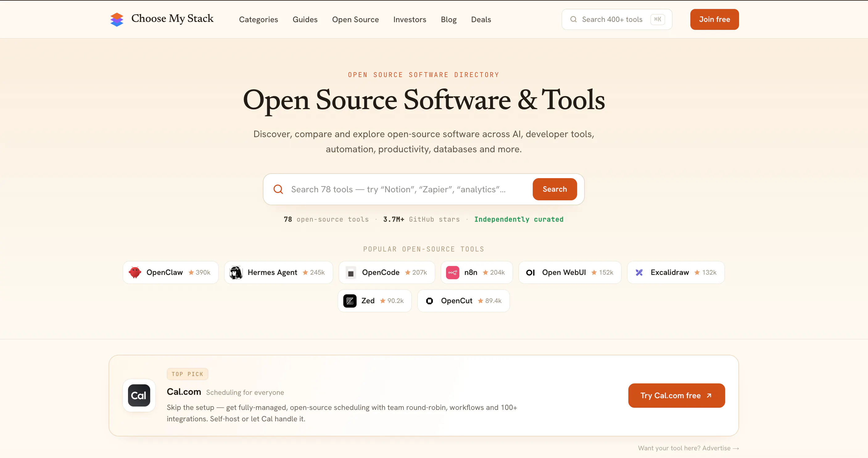Click the orange Search button
868x458 pixels.
pyautogui.click(x=555, y=189)
